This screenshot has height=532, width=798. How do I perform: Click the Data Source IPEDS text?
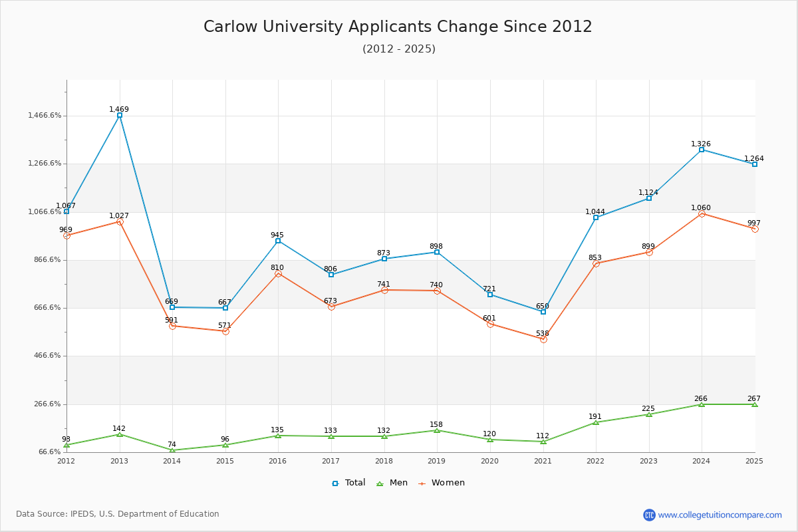pyautogui.click(x=118, y=514)
